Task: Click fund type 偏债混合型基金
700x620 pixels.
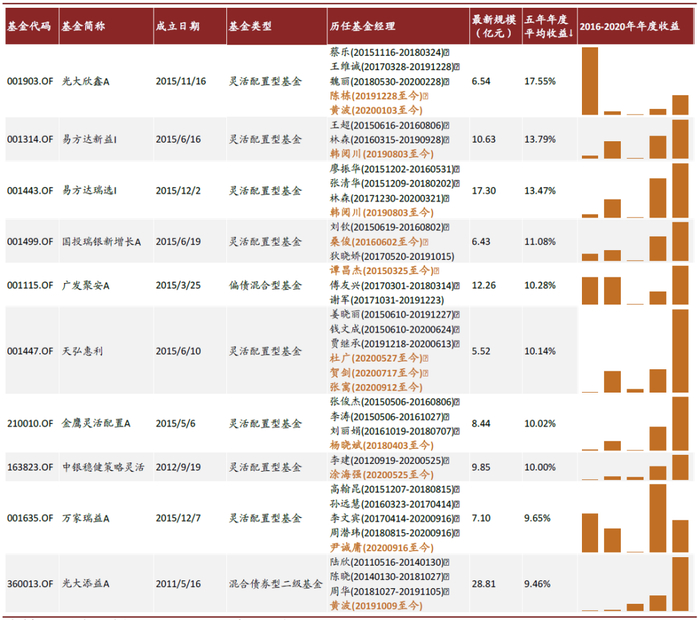Action: (265, 285)
